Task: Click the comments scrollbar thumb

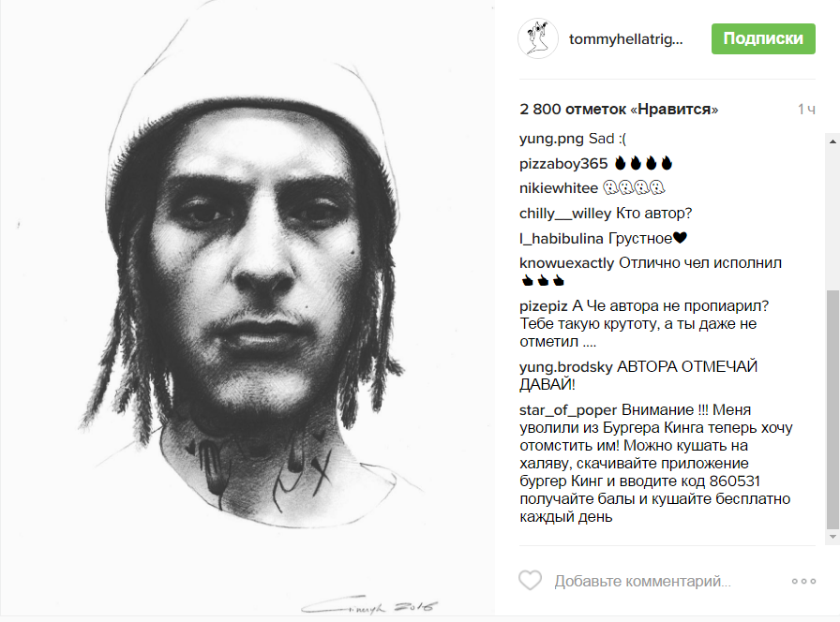Action: click(x=832, y=409)
